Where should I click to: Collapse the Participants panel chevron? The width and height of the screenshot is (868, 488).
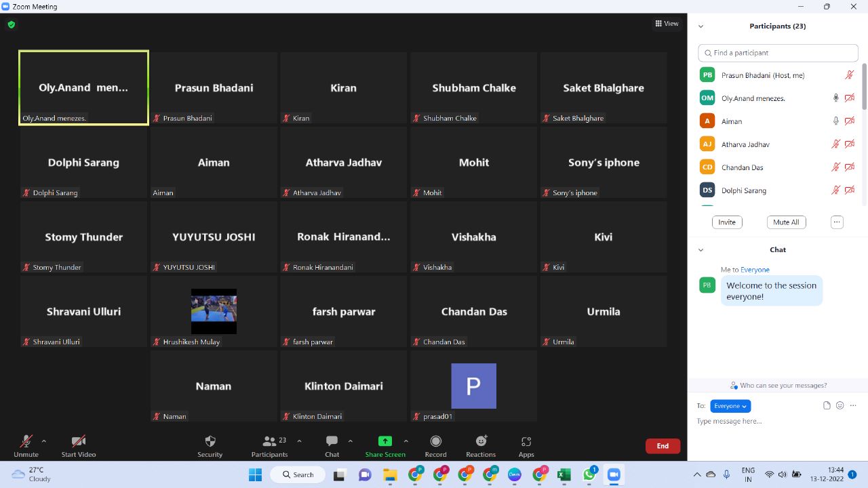701,26
